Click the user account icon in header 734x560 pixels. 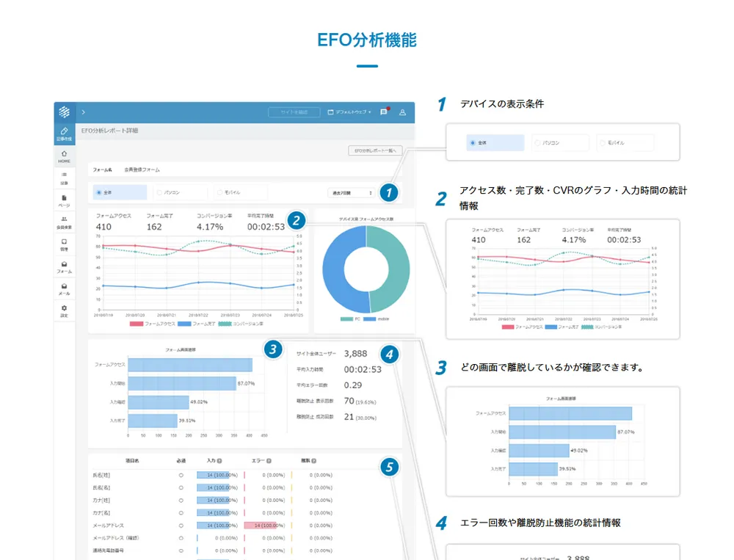tap(402, 112)
